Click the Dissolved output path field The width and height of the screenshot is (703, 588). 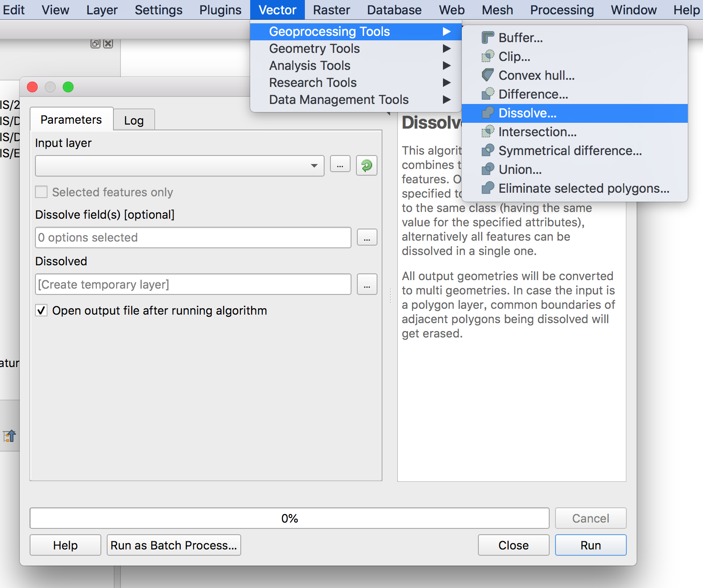[x=193, y=285]
